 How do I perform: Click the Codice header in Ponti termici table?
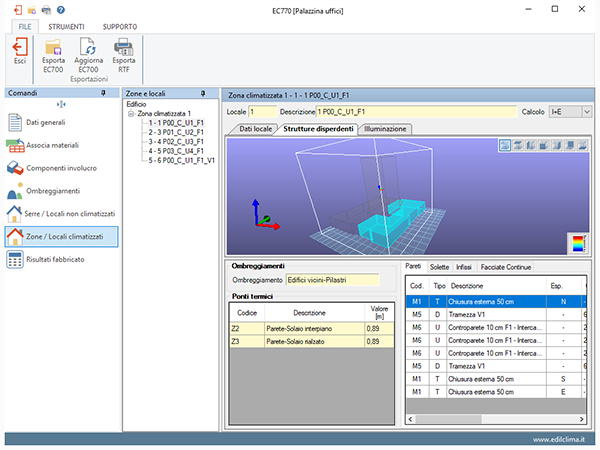click(247, 313)
